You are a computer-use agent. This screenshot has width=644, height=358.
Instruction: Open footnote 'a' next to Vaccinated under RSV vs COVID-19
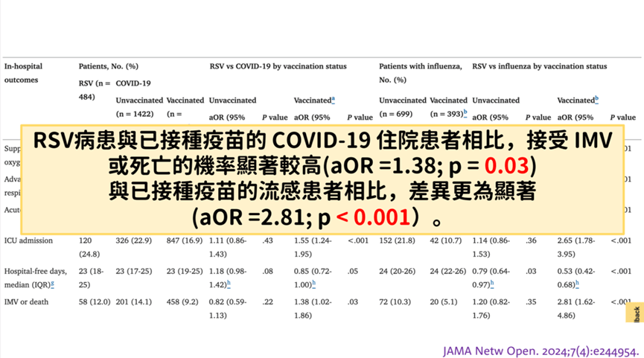(333, 99)
